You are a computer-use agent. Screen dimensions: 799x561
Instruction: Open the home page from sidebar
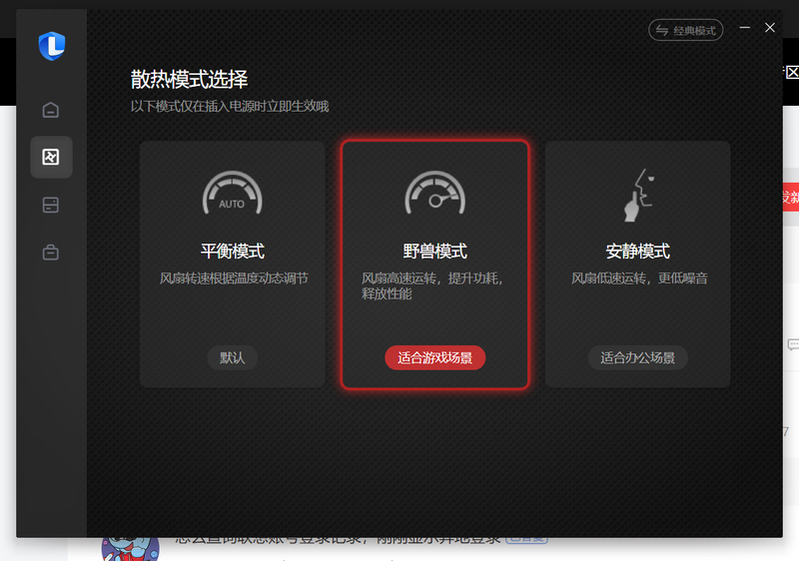(51, 110)
